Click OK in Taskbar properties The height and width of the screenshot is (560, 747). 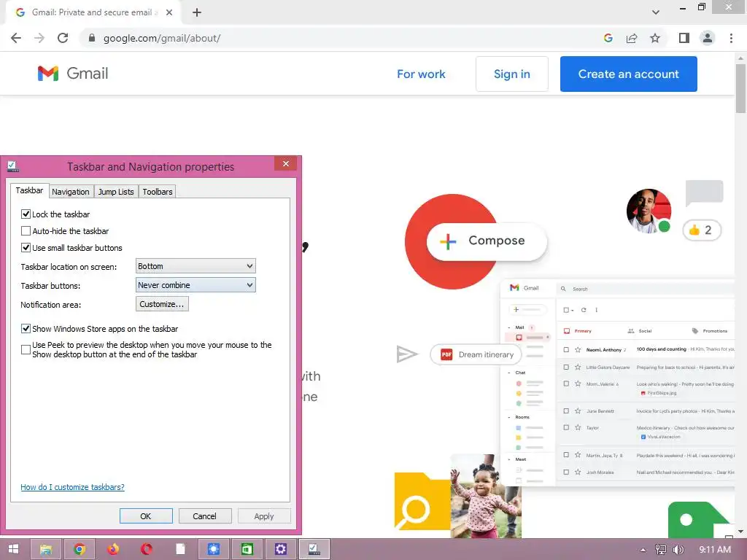[146, 516]
